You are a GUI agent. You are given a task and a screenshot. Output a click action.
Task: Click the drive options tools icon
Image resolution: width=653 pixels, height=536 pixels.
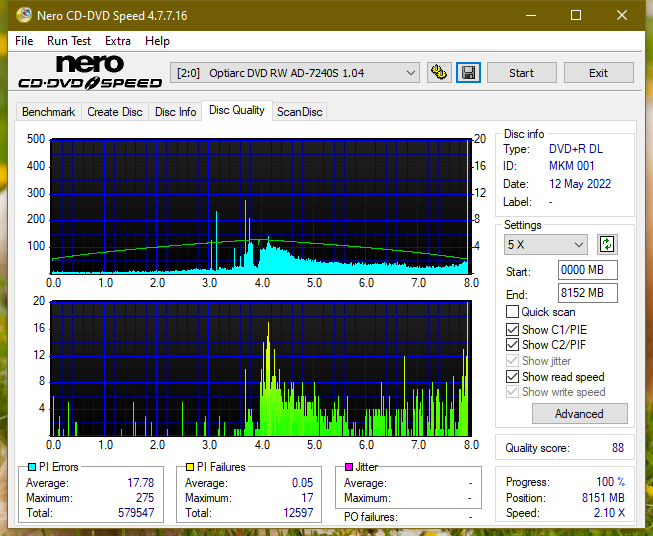[x=439, y=73]
